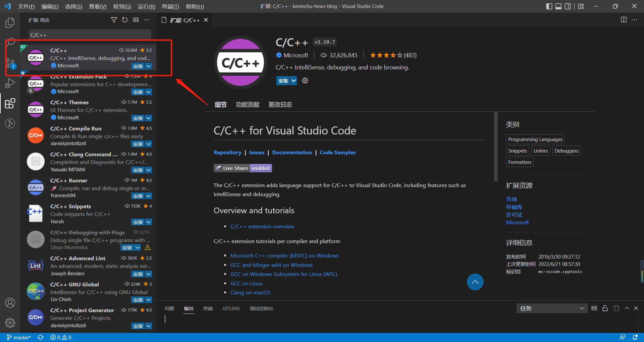Switch to the 功能贡献 tab
The width and height of the screenshot is (644, 342).
tap(248, 105)
